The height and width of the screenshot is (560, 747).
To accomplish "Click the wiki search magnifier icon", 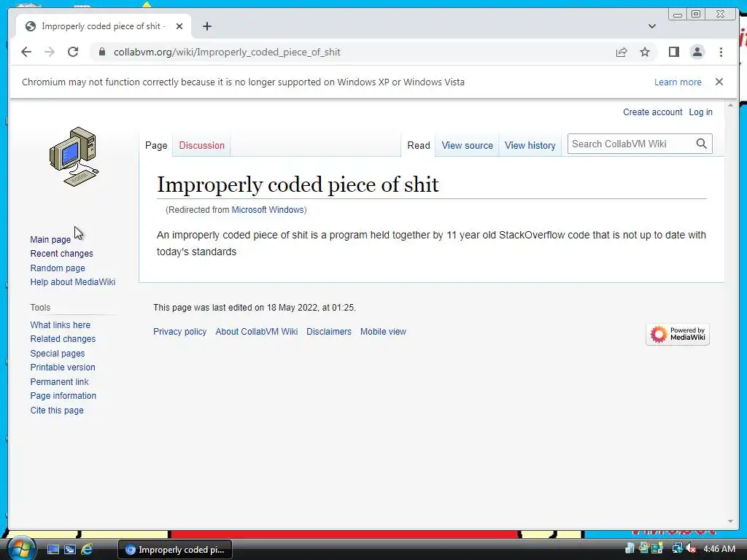I will 701,144.
